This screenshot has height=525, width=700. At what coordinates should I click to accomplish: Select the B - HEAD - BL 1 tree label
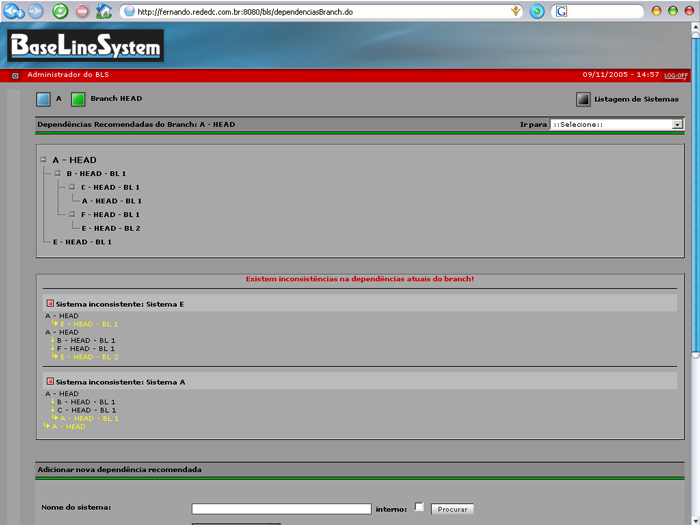coord(96,173)
